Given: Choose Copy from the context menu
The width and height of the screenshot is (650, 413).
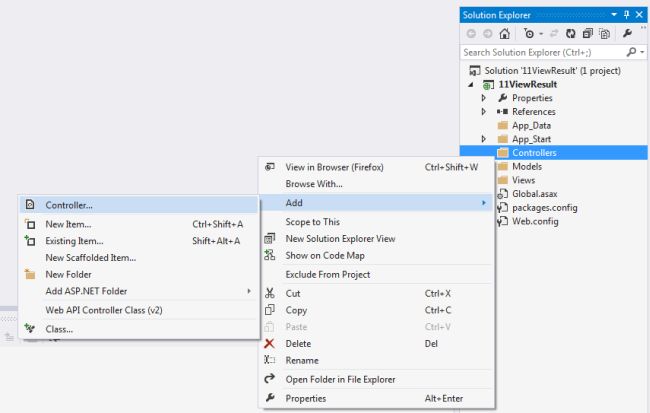Looking at the screenshot, I should (376, 310).
